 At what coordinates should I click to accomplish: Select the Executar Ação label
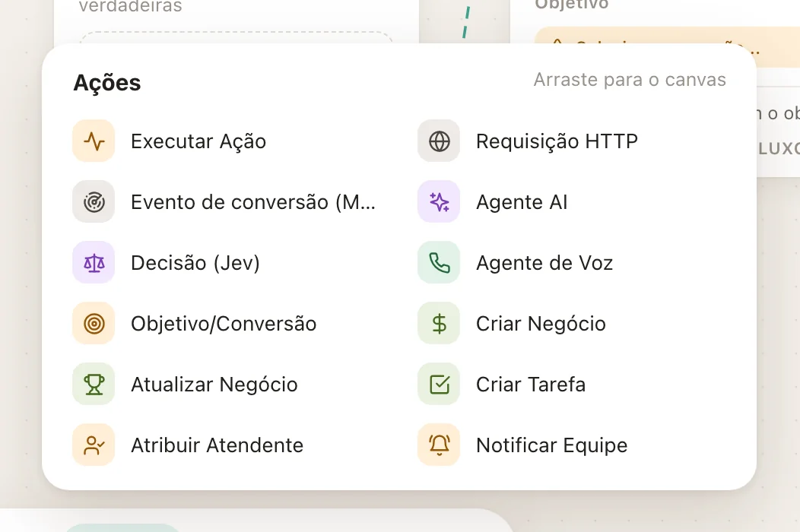click(198, 141)
